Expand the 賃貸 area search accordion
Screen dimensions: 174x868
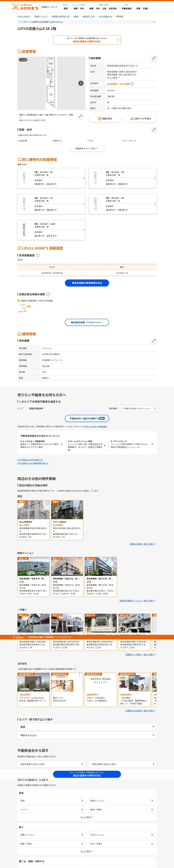[x=87, y=727]
